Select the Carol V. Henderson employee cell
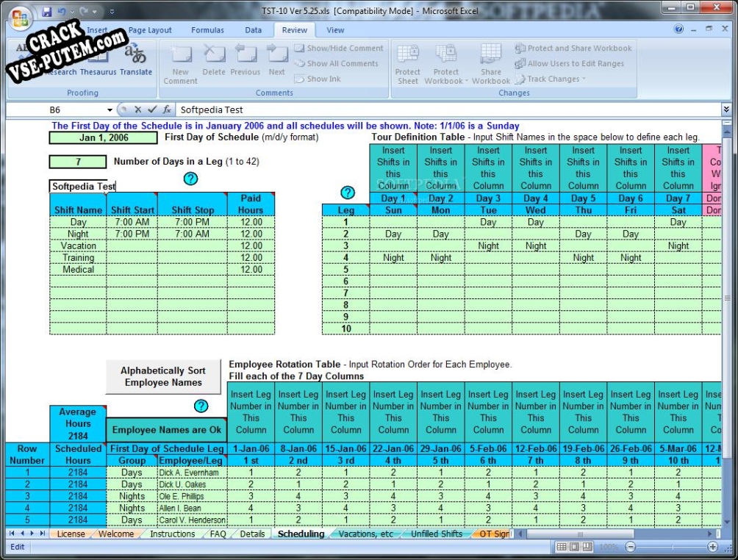Viewport: 738px width, 560px height. tap(192, 520)
